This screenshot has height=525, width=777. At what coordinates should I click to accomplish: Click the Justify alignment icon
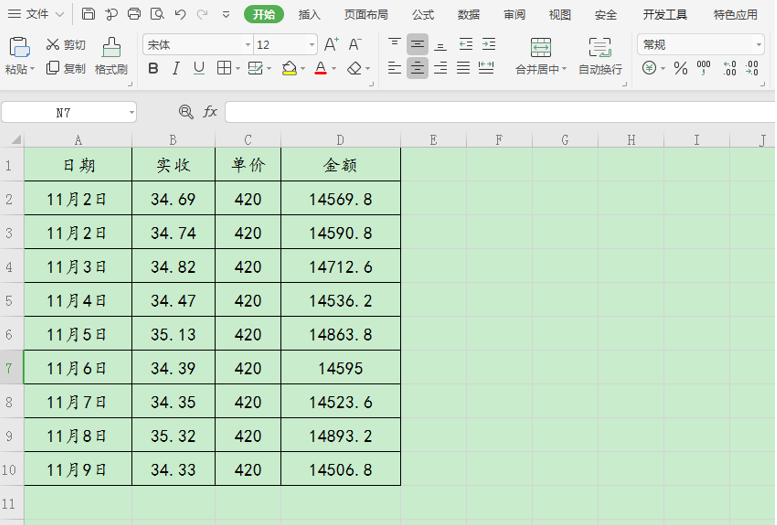tap(463, 68)
